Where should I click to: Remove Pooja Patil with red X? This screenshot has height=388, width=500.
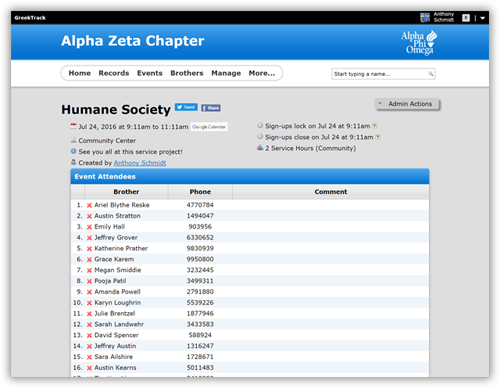(89, 281)
